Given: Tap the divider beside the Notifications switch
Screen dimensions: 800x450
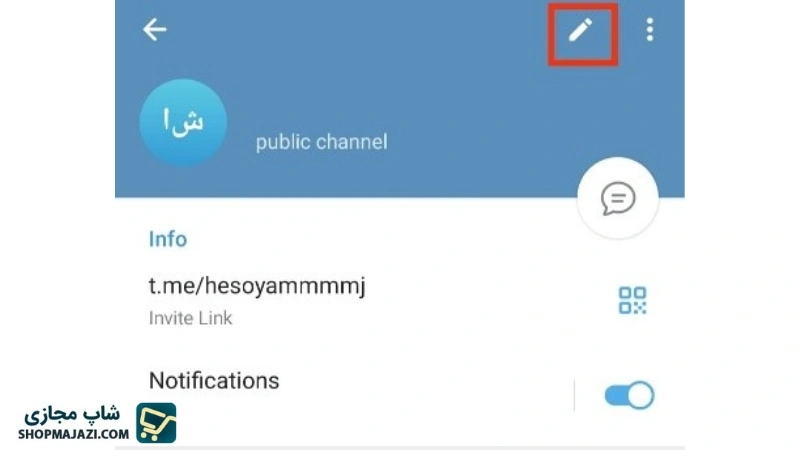Looking at the screenshot, I should (574, 395).
